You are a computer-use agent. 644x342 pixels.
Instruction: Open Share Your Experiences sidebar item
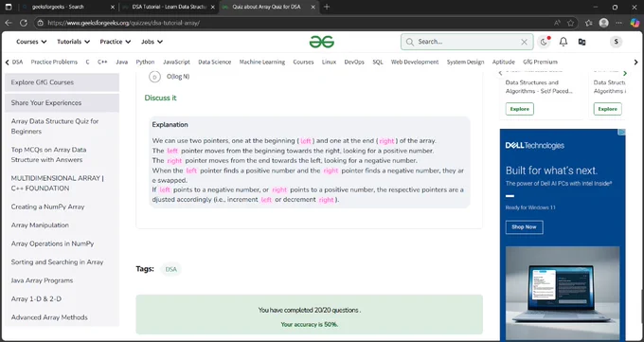point(62,102)
